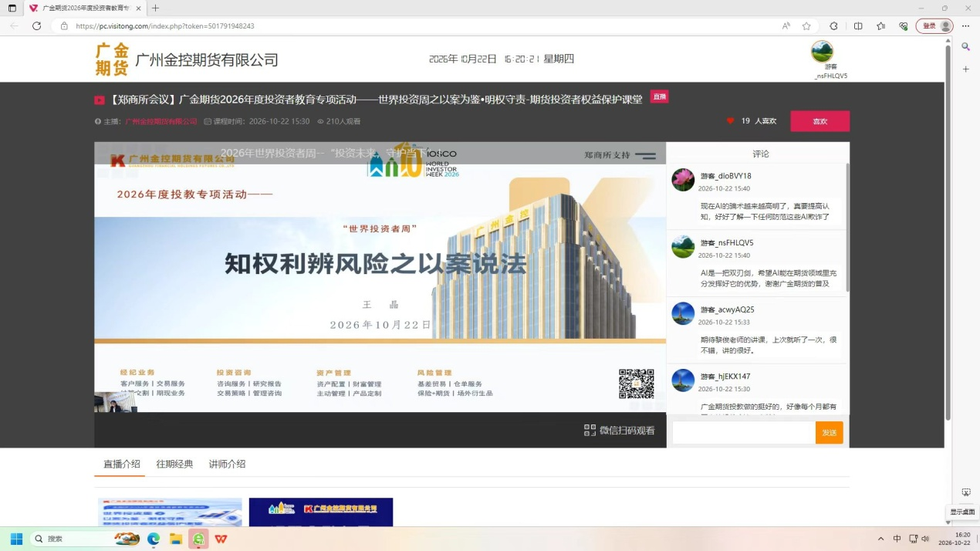
Task: Switch to the 往期经典 tab
Action: click(174, 464)
